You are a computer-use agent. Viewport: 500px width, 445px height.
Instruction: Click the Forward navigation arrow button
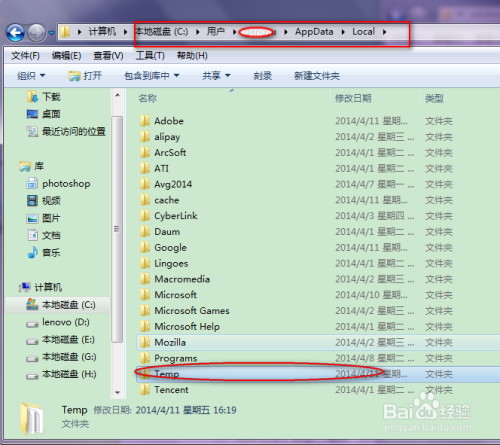[36, 33]
